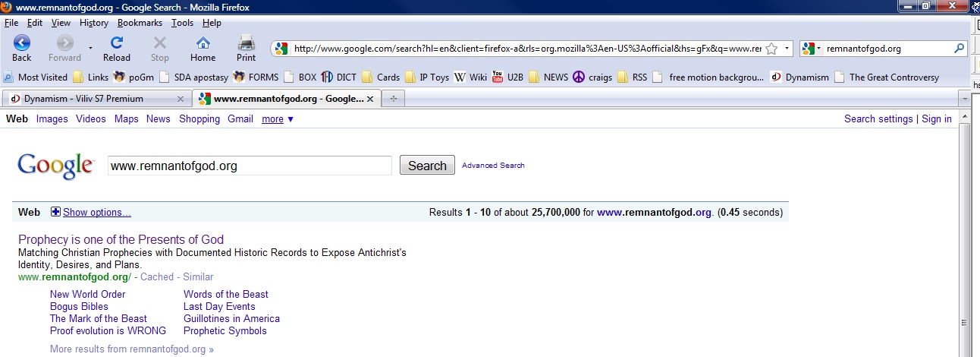Bookmark this page with the star icon
This screenshot has height=357, width=980.
coord(771,49)
